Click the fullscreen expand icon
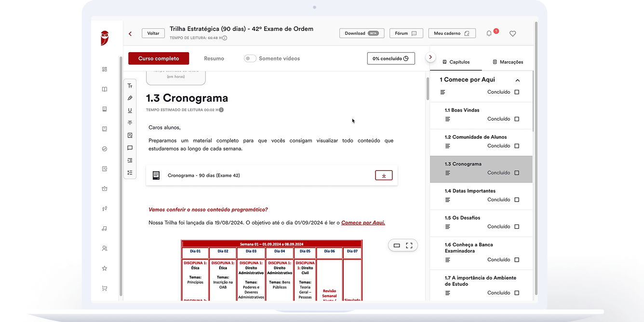The height and width of the screenshot is (322, 644). (409, 245)
